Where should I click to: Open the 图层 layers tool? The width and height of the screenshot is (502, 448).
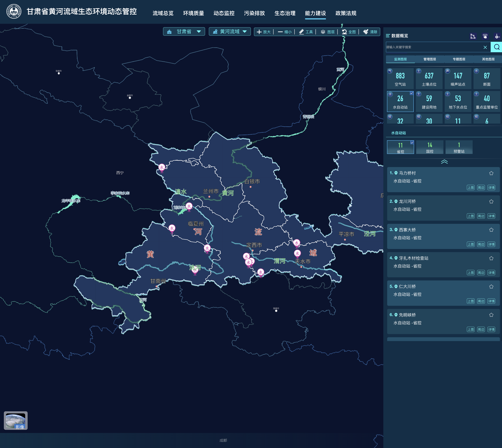tap(327, 32)
